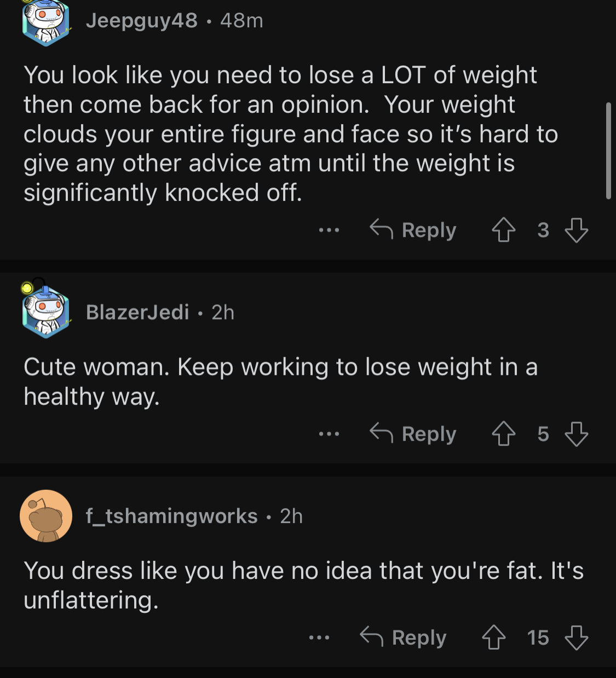This screenshot has width=616, height=678.
Task: Tap f_tshamingworks' orange avatar
Action: 46,515
